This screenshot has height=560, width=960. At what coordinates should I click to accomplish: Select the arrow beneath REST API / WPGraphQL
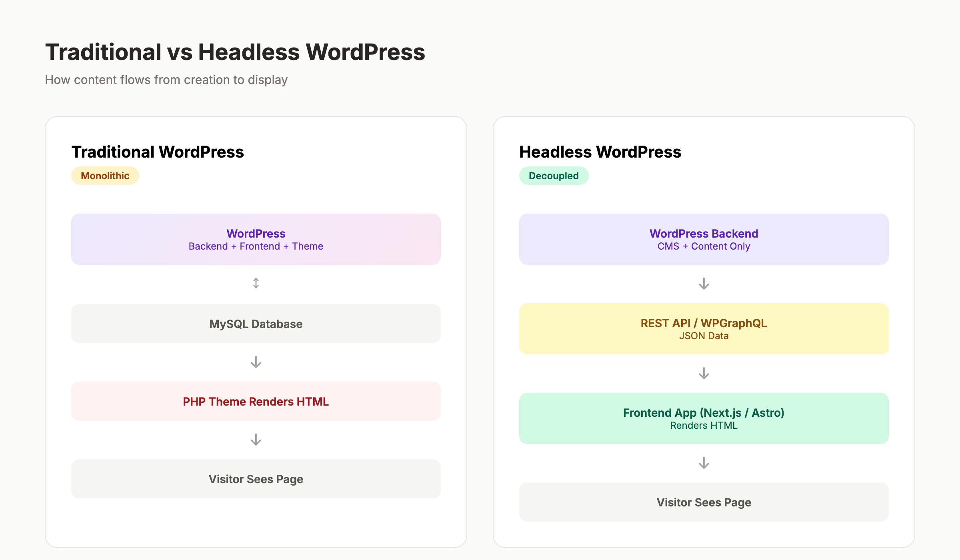click(703, 373)
